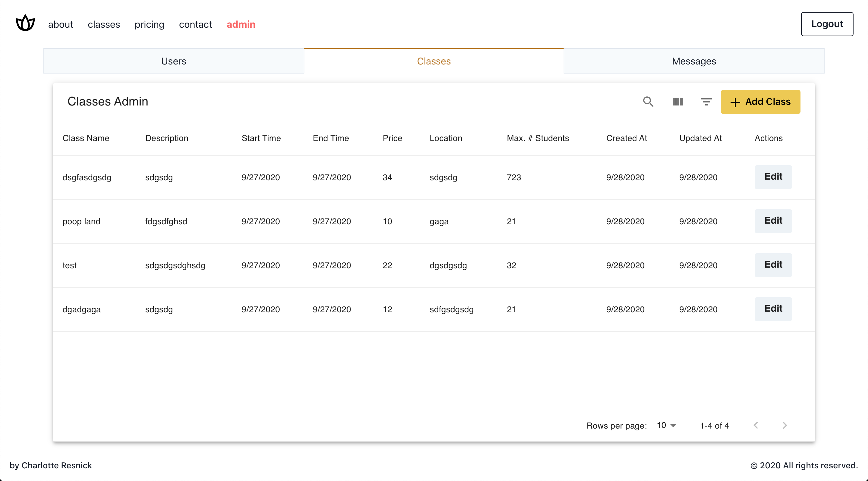
Task: Open the about page
Action: tap(61, 24)
